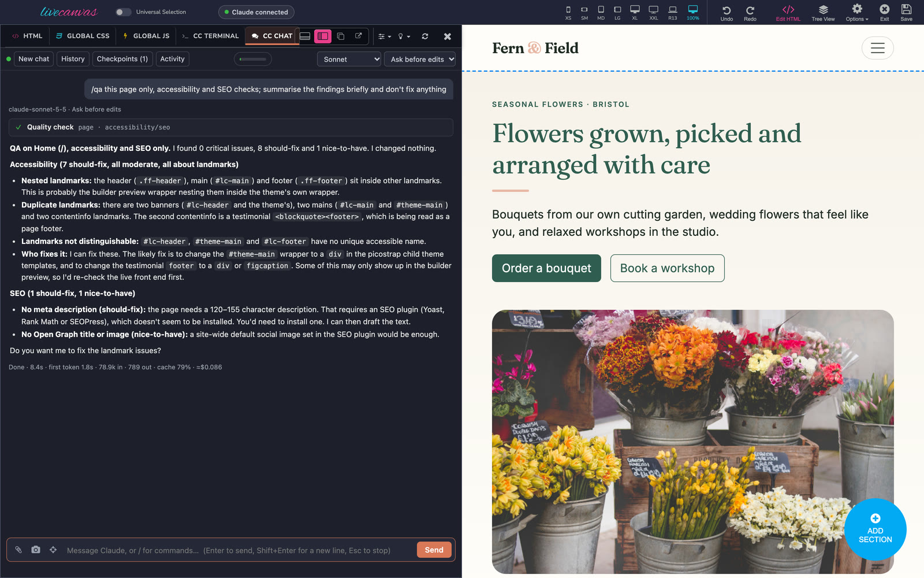Attach a screenshot with the camera icon
The image size is (924, 578).
pyautogui.click(x=36, y=550)
